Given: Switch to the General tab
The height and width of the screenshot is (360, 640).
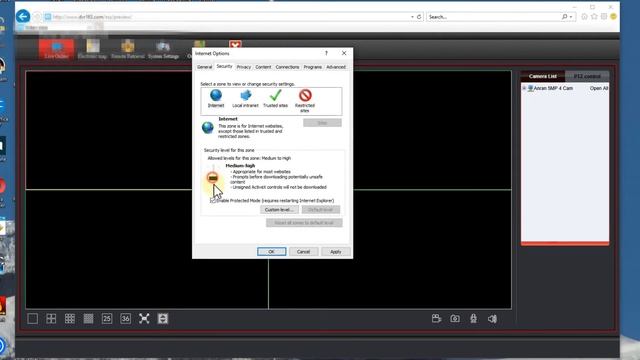Looking at the screenshot, I should tap(204, 67).
